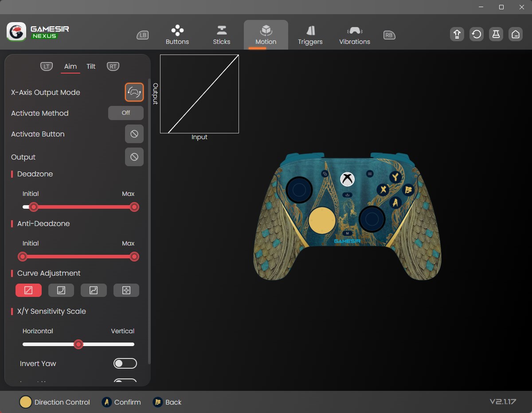Switch to the Tilt tab
The image size is (532, 413).
tap(91, 66)
